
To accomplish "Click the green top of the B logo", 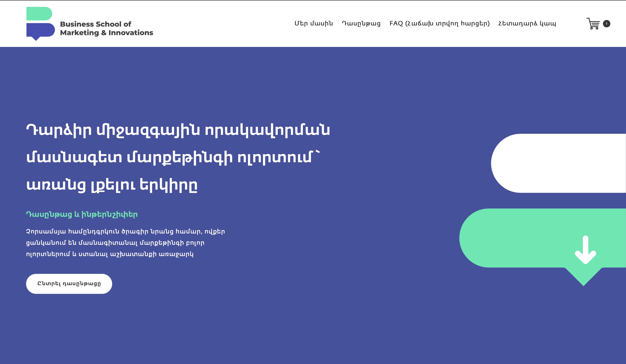I will 39,14.
